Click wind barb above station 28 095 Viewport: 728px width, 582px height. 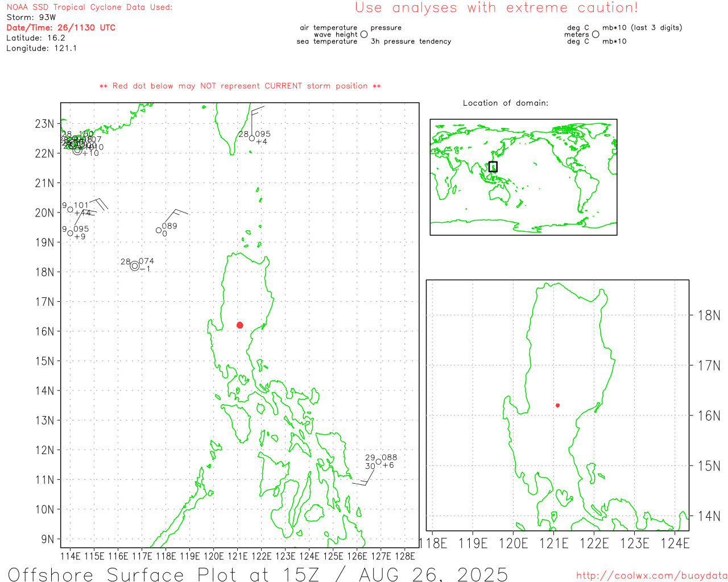click(257, 120)
